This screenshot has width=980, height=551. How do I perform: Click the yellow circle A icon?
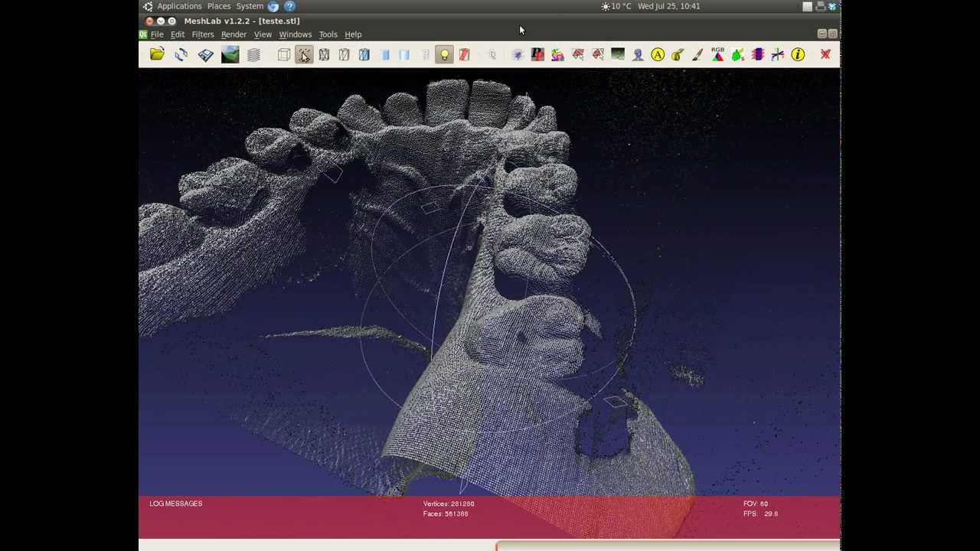click(x=658, y=54)
